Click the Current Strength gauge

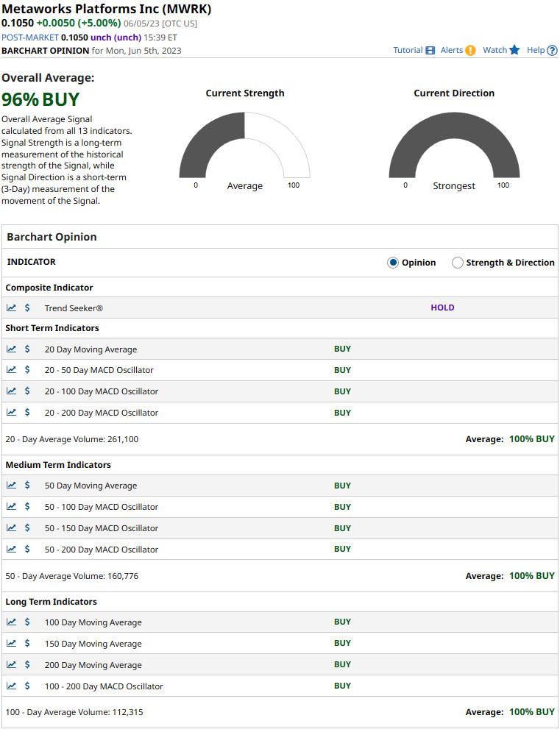click(244, 147)
